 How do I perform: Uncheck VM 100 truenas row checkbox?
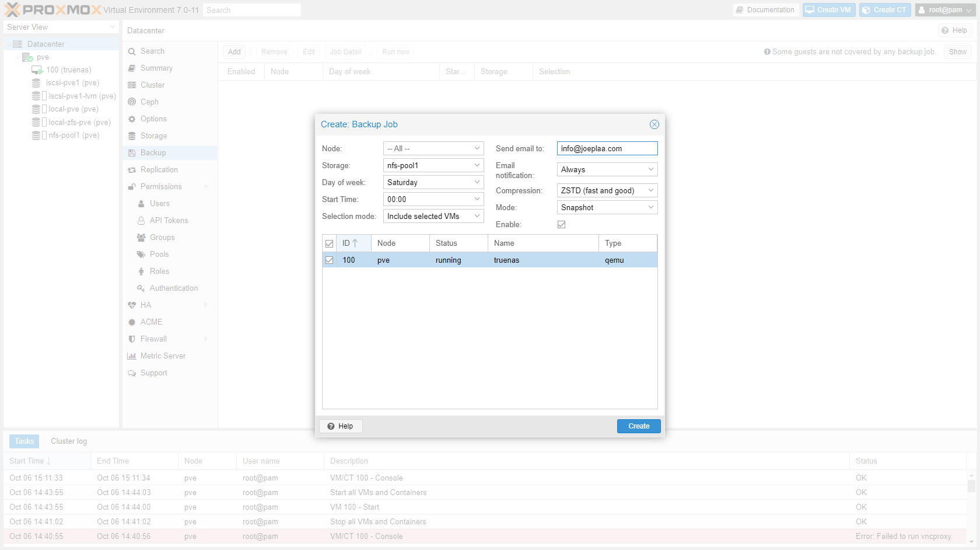(x=330, y=260)
